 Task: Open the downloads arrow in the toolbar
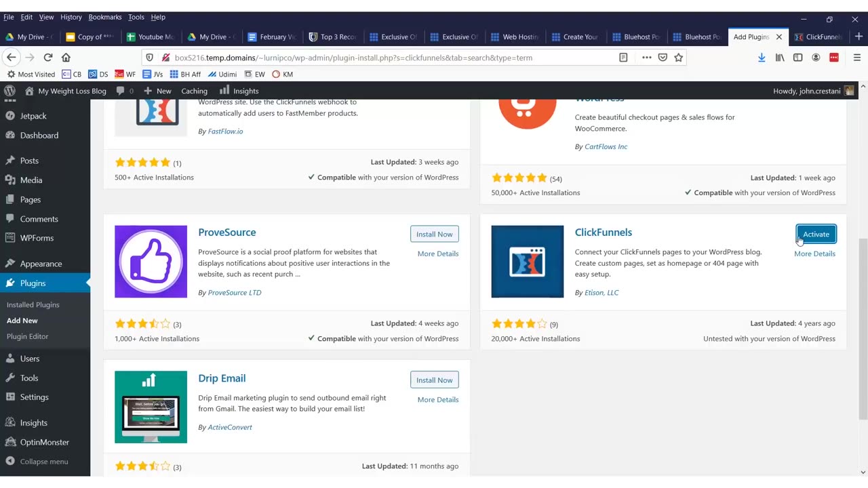[762, 58]
